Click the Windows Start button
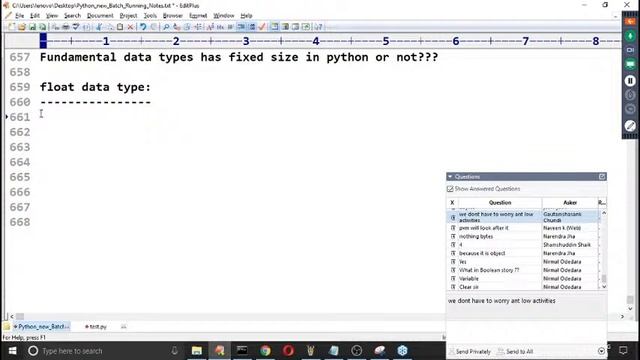Viewport: 640px width, 360px height. (12, 351)
